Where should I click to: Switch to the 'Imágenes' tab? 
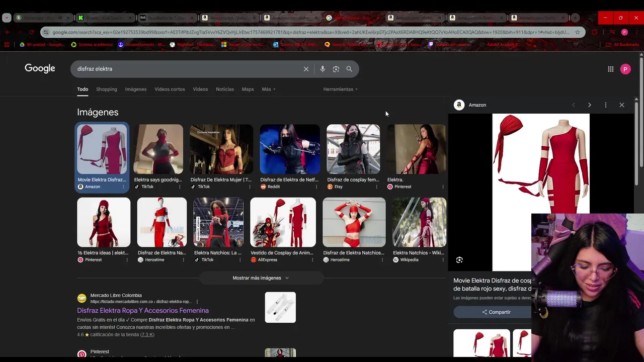tap(136, 89)
